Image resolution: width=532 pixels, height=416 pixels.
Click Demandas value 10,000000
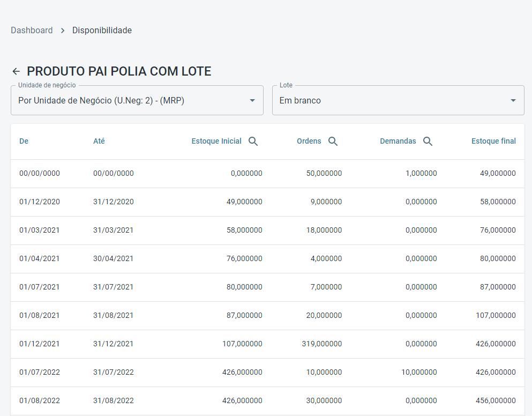419,372
